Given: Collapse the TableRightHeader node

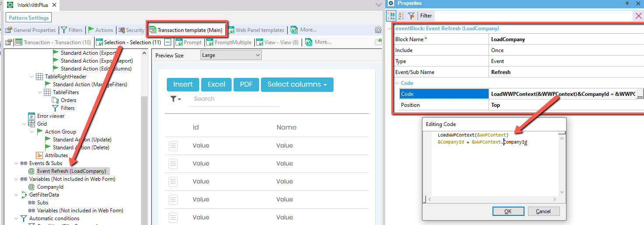Looking at the screenshot, I should [32, 77].
